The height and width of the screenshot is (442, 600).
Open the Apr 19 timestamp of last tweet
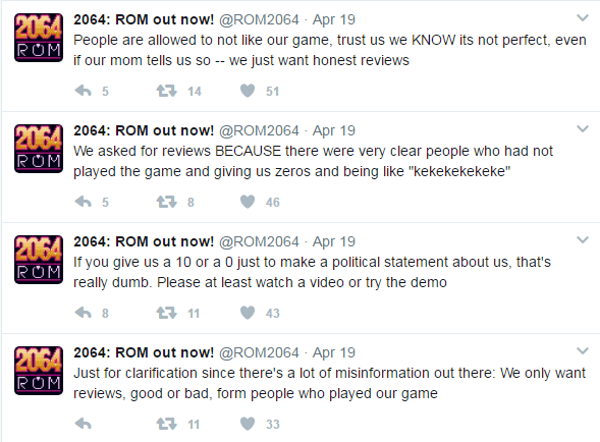pos(334,352)
